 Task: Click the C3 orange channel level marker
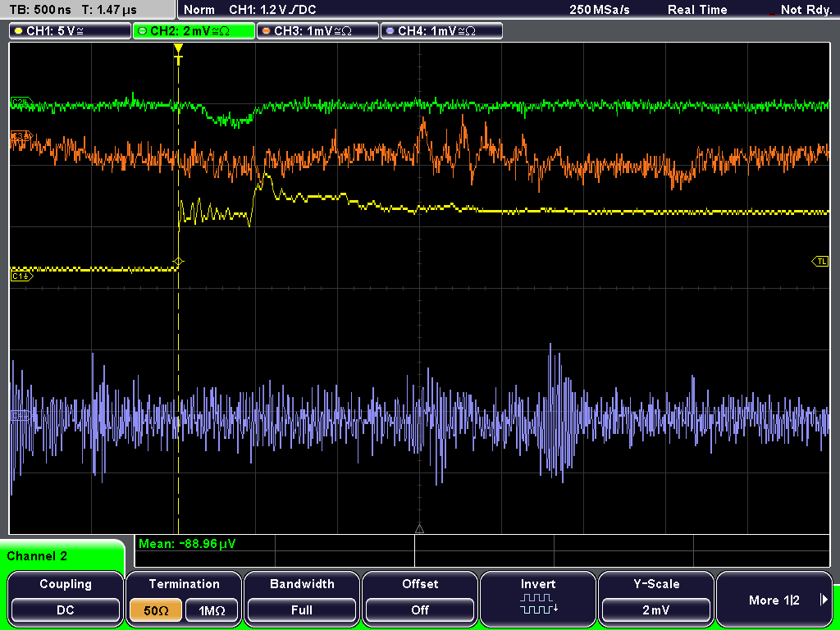click(x=21, y=137)
